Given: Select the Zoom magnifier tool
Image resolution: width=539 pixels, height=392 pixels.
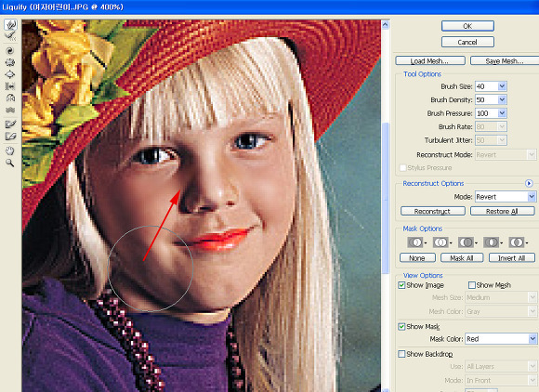Looking at the screenshot, I should (x=10, y=163).
